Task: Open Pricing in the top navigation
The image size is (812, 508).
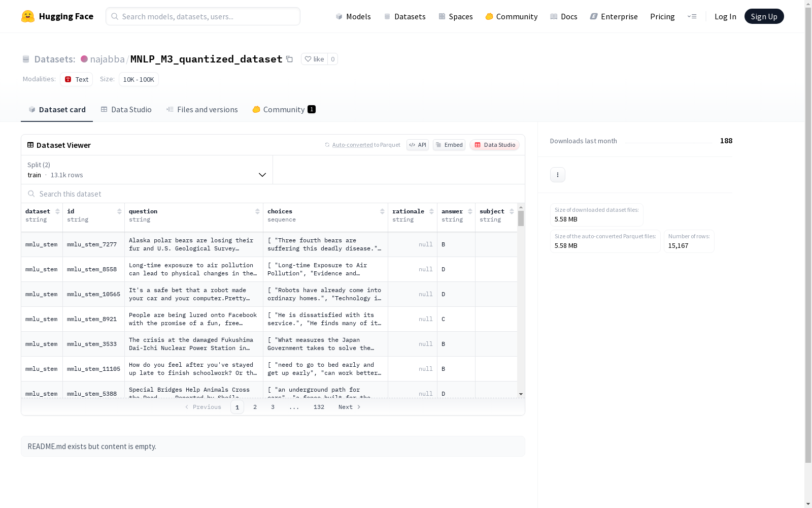Action: point(662,16)
